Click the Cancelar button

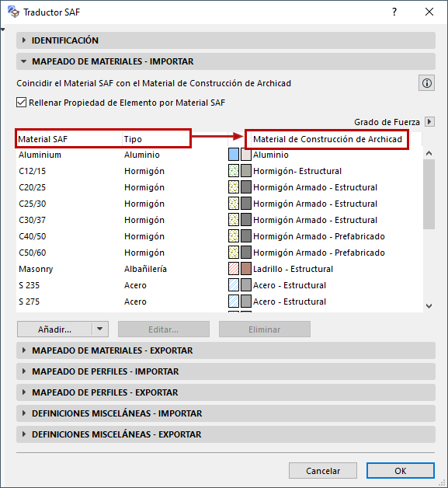coord(323,471)
